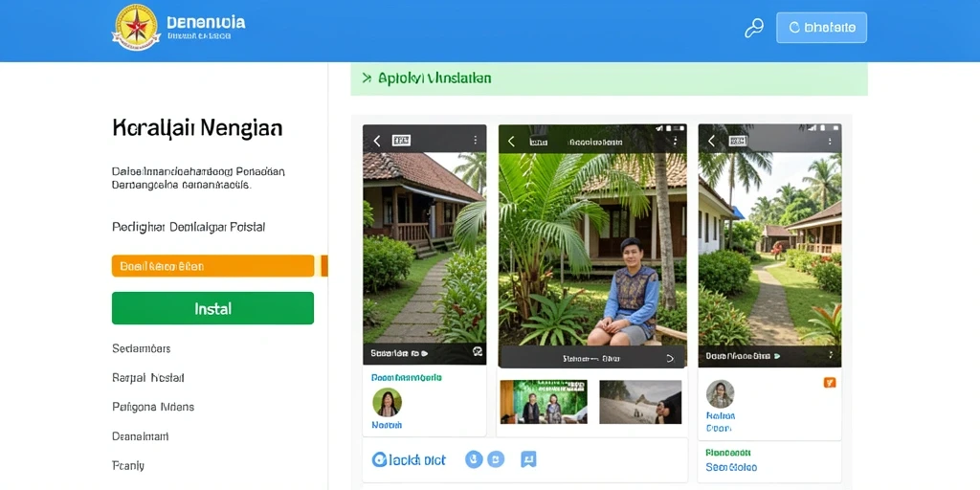Open the right phone screenshot's three-dot menu

tap(830, 141)
